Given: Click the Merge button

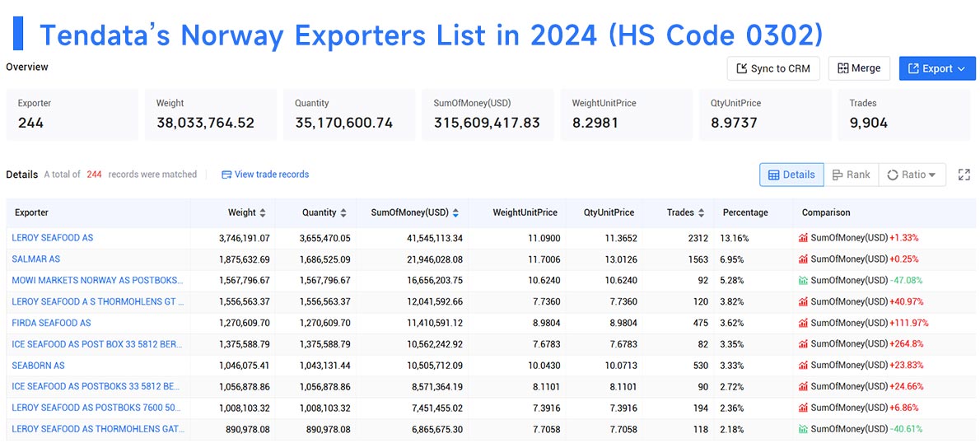Looking at the screenshot, I should click(x=859, y=68).
